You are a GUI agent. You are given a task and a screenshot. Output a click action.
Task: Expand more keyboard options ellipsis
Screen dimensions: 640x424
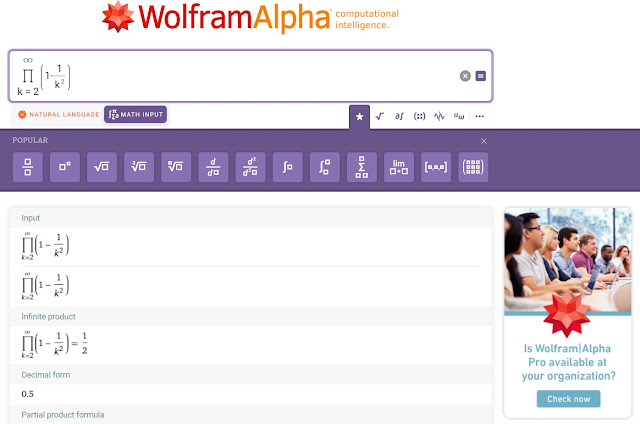click(480, 117)
